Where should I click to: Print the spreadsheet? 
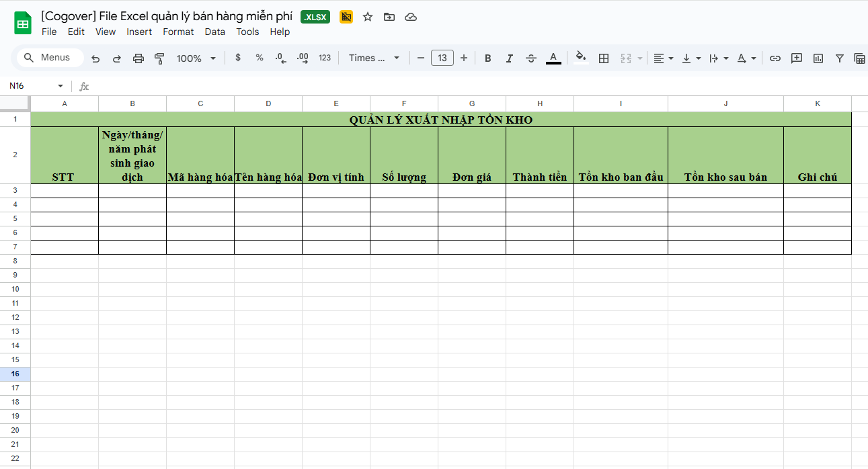[139, 58]
